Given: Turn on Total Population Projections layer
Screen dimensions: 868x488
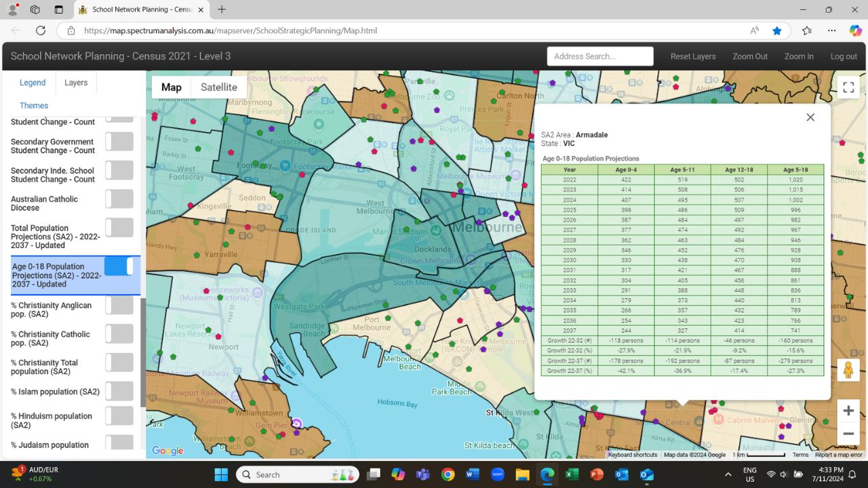Looking at the screenshot, I should [119, 227].
